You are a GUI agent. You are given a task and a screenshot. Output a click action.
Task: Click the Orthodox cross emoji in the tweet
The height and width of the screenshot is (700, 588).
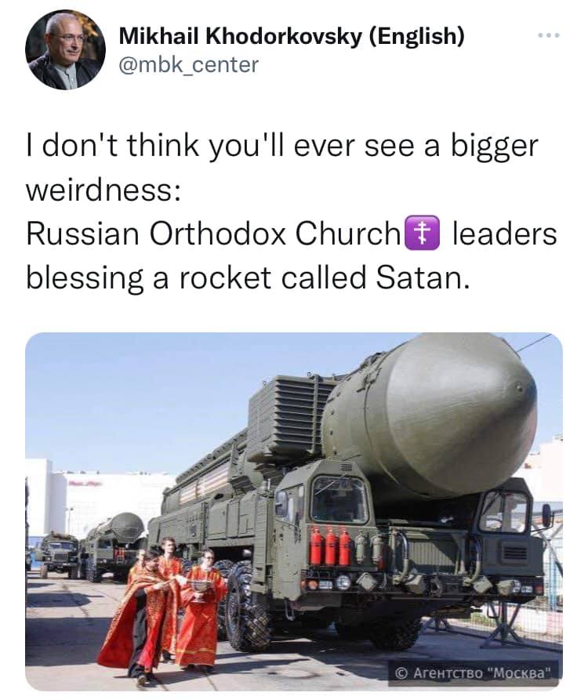pos(422,233)
